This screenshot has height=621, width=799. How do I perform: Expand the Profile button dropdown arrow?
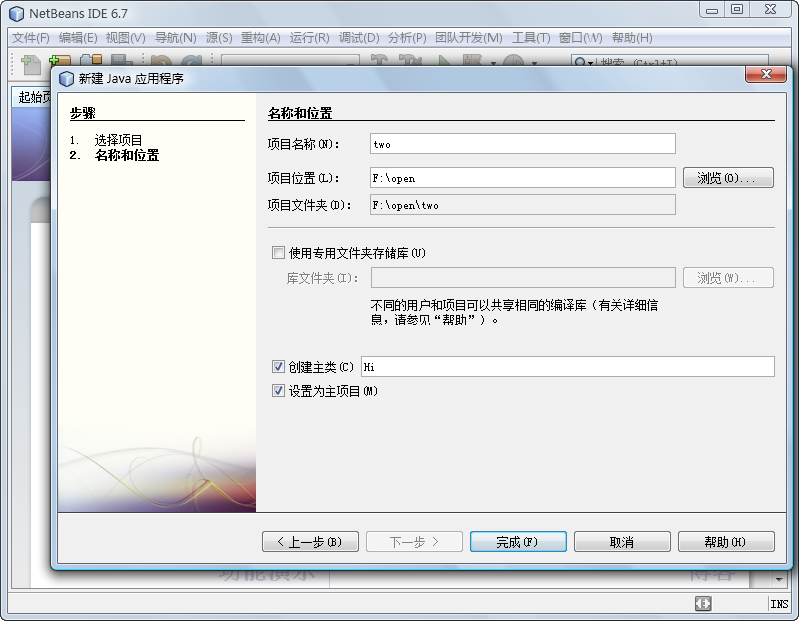click(534, 63)
